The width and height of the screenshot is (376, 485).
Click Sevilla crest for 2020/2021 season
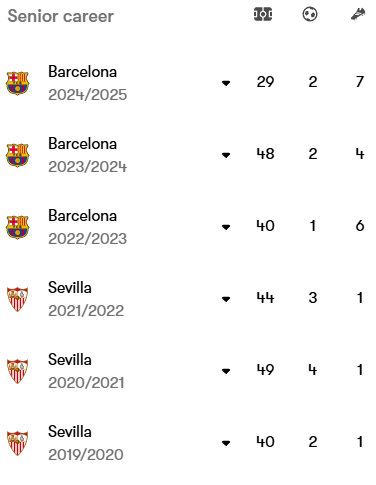pyautogui.click(x=18, y=371)
